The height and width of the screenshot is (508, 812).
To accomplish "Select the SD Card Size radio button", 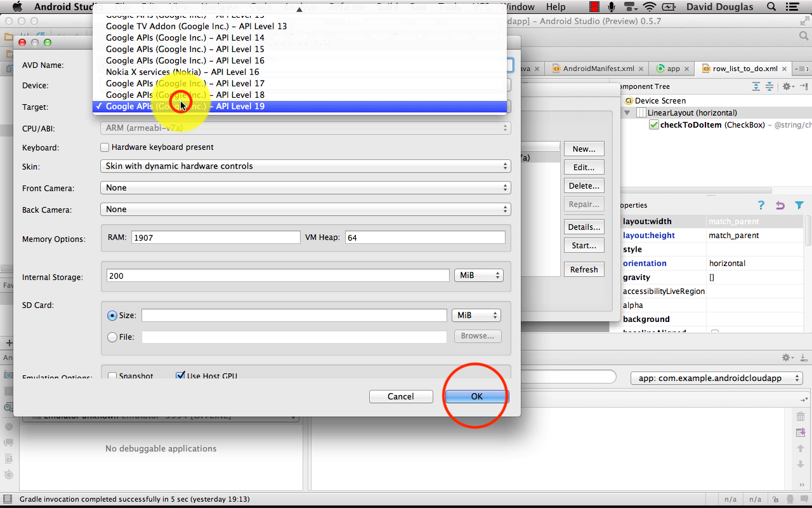I will pos(112,316).
